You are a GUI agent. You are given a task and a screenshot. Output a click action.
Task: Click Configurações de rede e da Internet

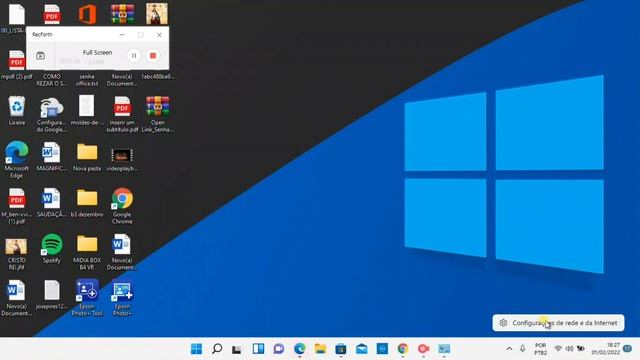[558, 323]
